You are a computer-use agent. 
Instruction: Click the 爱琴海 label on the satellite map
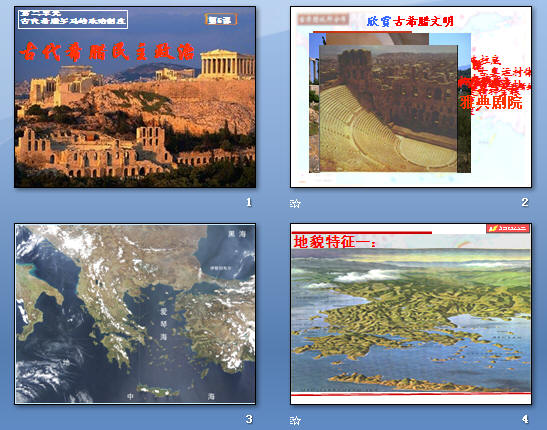[164, 324]
